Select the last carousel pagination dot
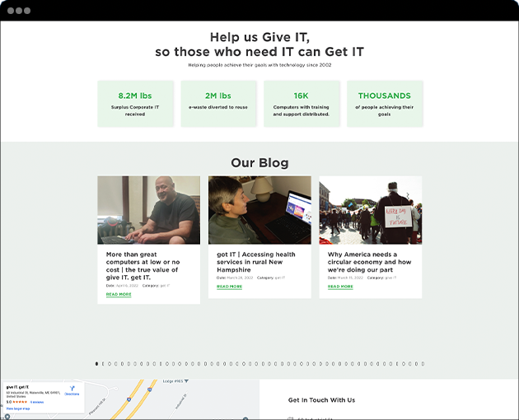Screen dimensions: 519x420 423,364
